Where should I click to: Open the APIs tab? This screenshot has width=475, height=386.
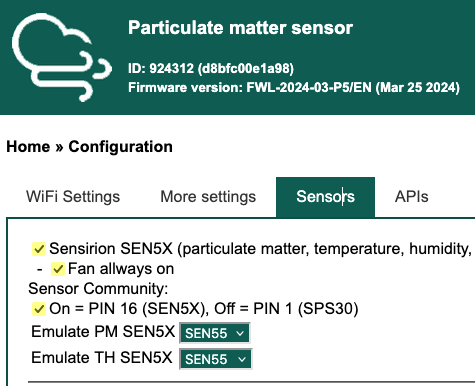click(412, 197)
